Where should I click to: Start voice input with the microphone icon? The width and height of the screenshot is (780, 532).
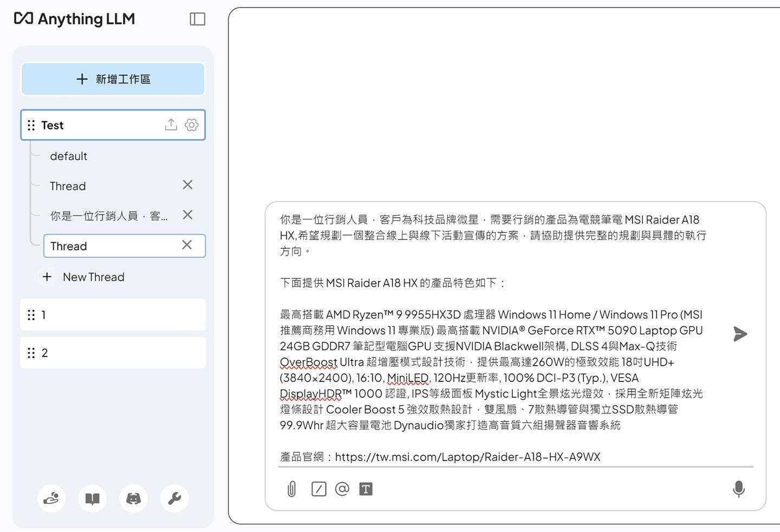click(738, 489)
